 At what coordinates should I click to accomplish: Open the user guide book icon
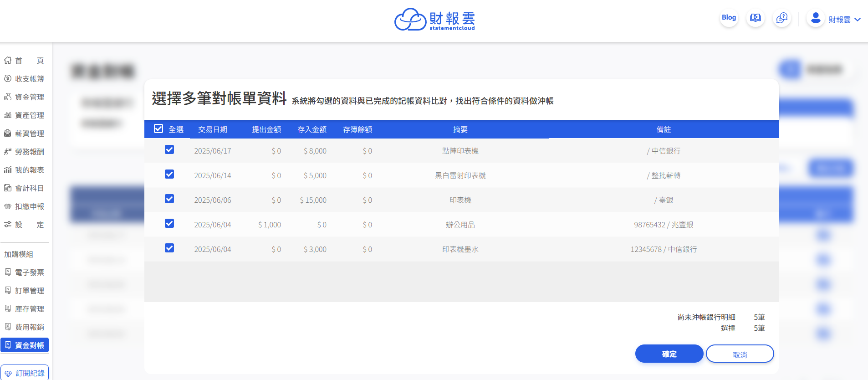[756, 18]
